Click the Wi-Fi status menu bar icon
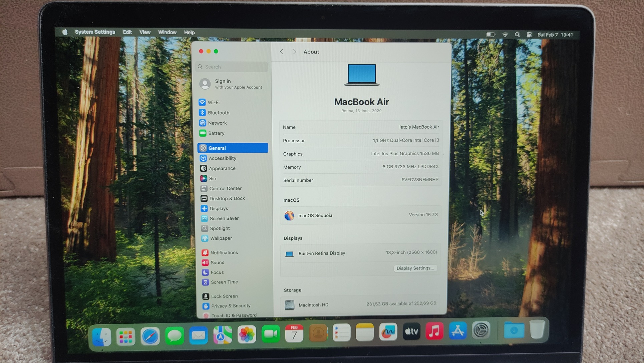This screenshot has width=644, height=363. (505, 35)
